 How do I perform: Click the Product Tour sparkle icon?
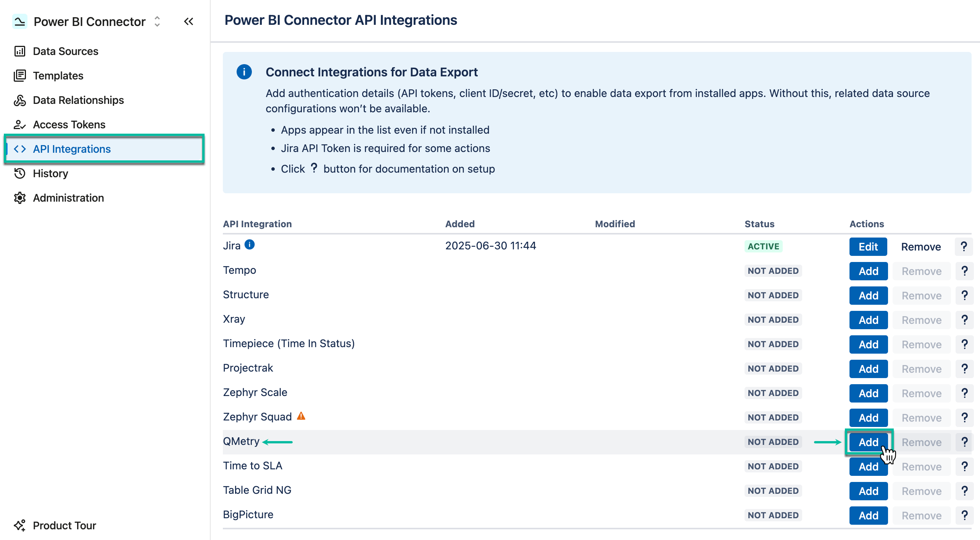[20, 525]
